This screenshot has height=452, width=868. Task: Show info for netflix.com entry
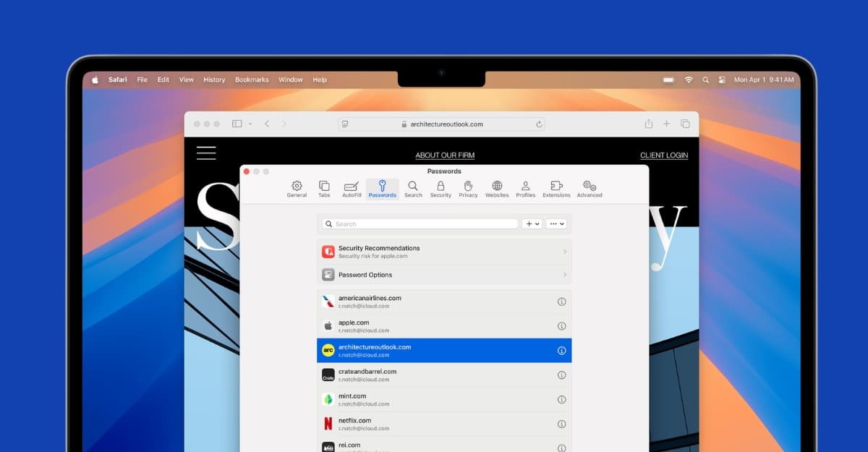coord(561,425)
